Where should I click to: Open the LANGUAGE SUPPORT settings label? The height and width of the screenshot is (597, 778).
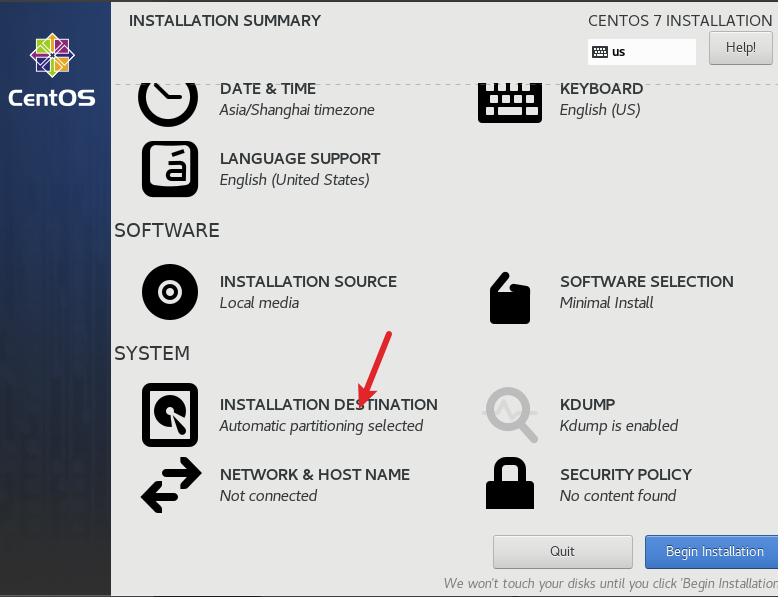300,159
